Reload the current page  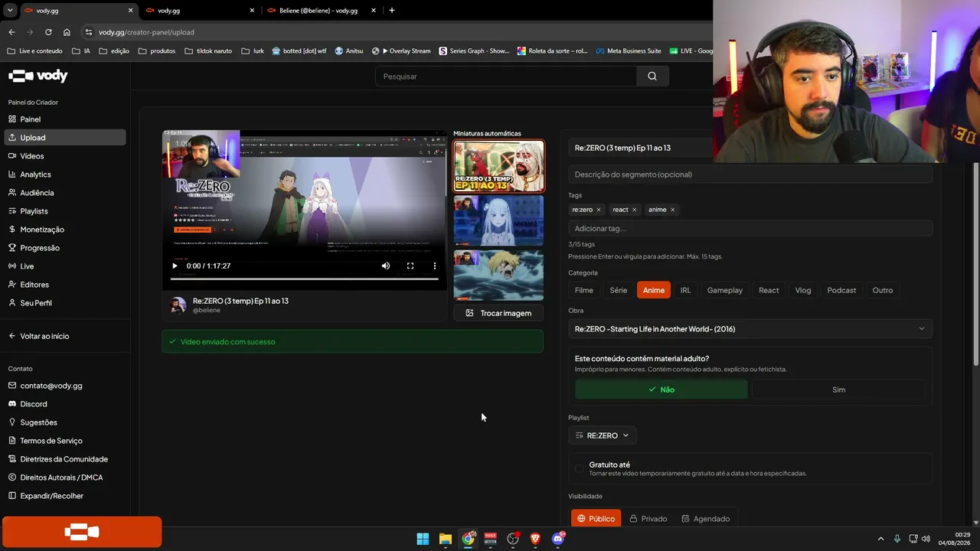pos(48,32)
